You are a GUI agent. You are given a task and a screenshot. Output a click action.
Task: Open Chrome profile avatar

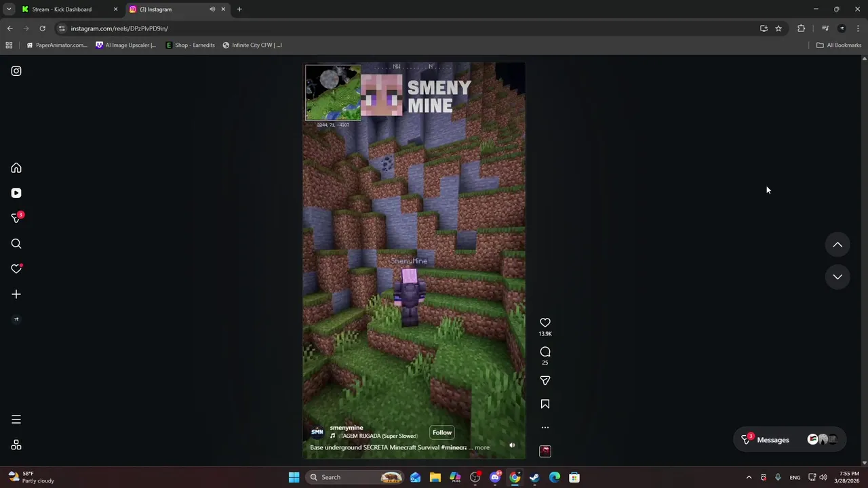click(x=842, y=28)
